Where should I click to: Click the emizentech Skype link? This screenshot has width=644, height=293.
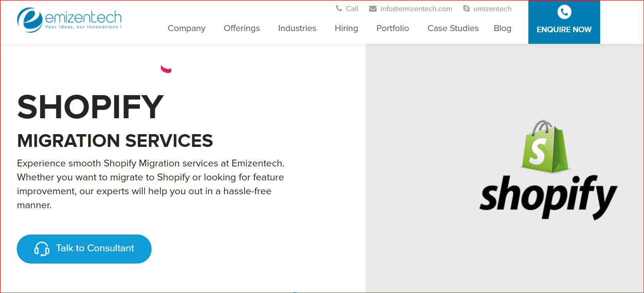click(x=492, y=9)
